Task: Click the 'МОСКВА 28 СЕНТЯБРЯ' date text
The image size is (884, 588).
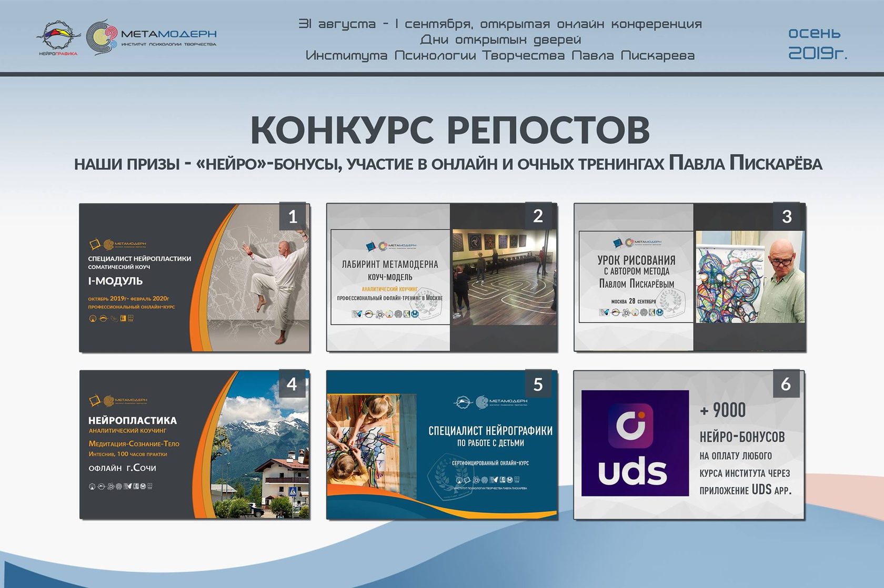Action: click(633, 301)
